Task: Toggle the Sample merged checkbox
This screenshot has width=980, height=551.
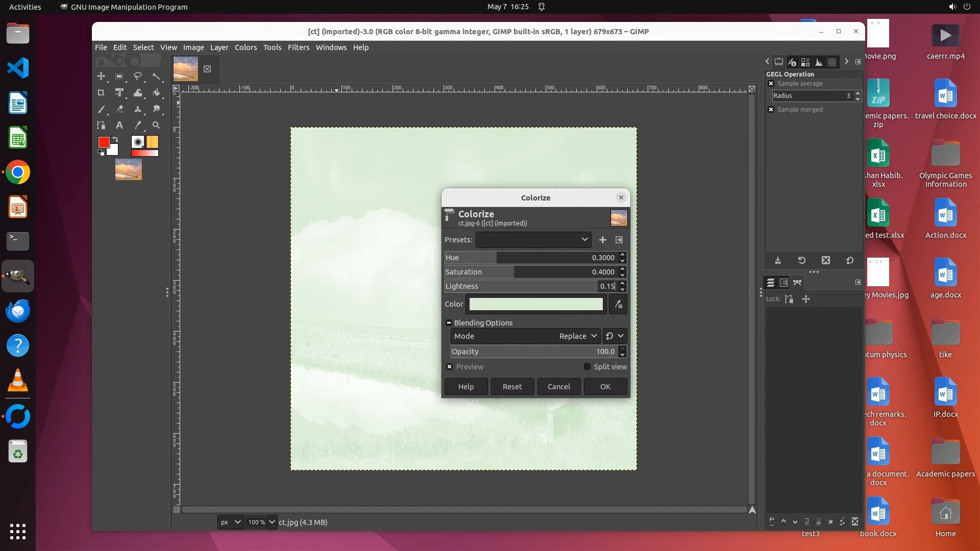Action: tap(771, 110)
